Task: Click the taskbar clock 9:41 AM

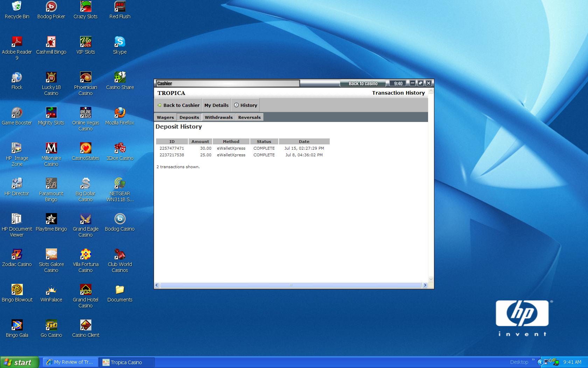Action: (x=572, y=362)
